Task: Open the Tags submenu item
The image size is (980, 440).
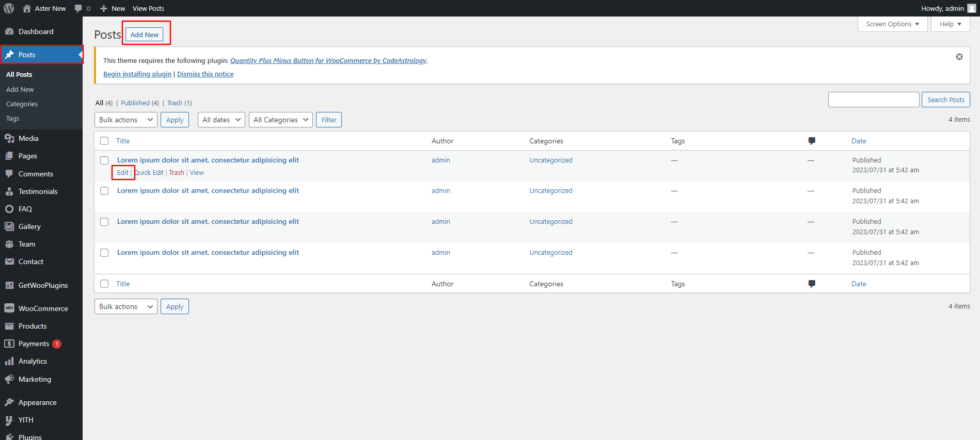Action: [x=13, y=118]
